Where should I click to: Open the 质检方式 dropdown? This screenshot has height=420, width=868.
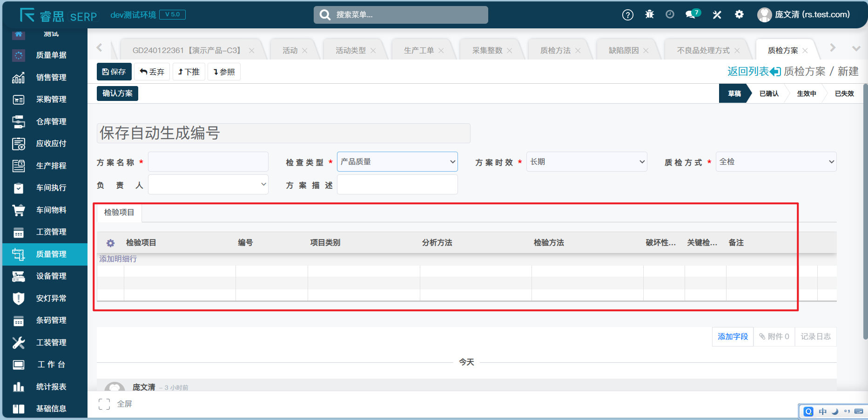click(x=775, y=162)
